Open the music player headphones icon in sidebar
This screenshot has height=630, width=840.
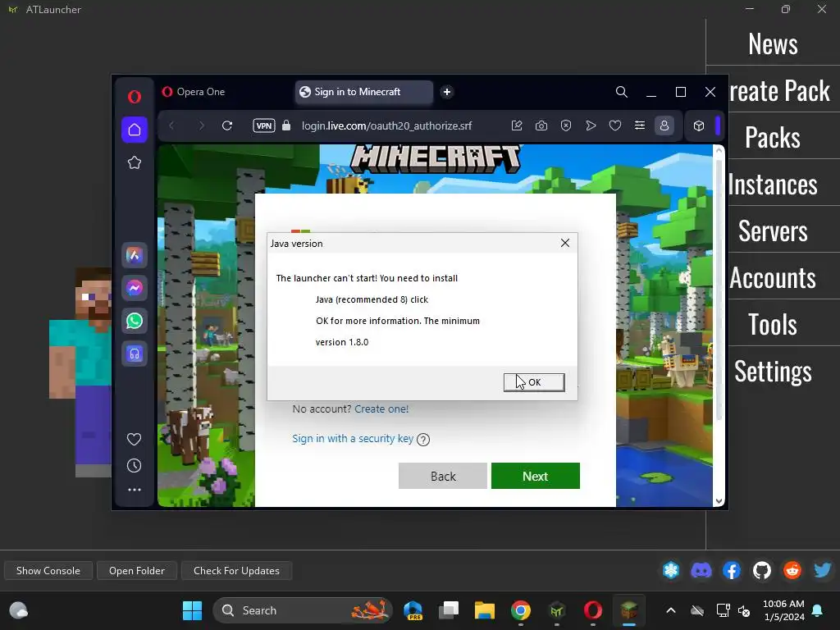pyautogui.click(x=135, y=354)
